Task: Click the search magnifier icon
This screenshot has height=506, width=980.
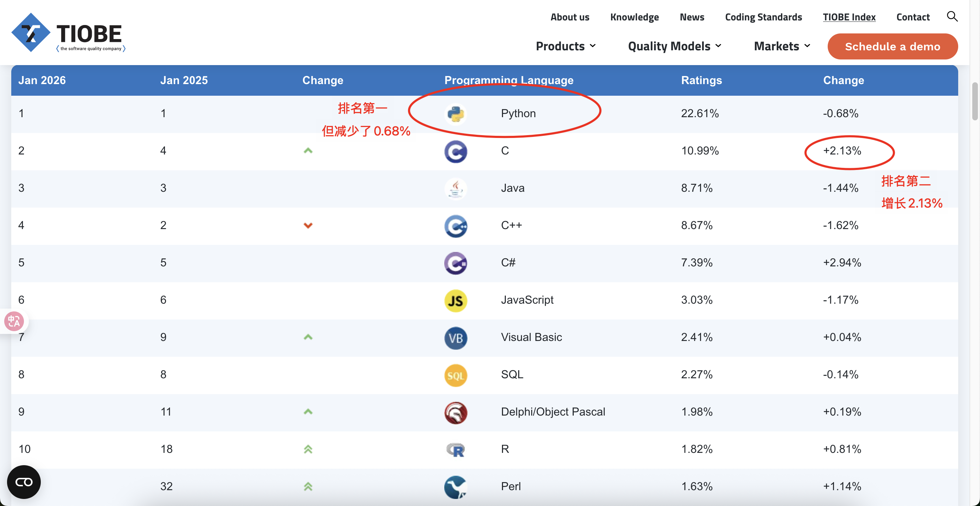Action: pos(952,16)
